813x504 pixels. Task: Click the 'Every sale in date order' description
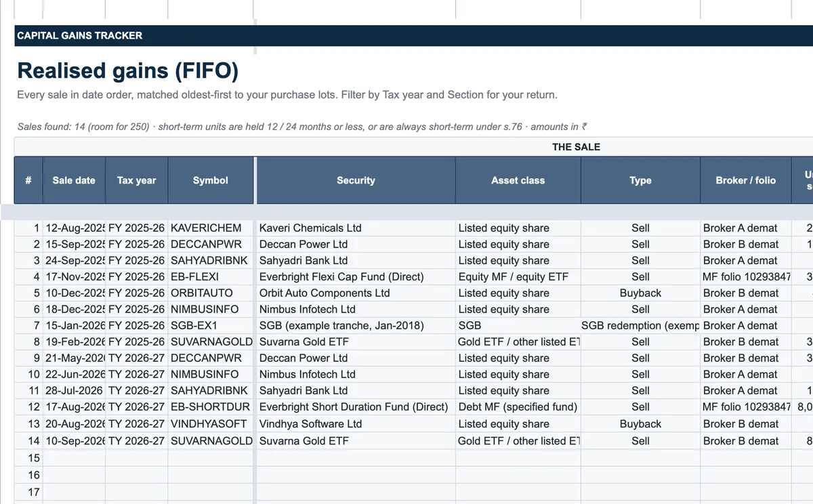pos(287,95)
